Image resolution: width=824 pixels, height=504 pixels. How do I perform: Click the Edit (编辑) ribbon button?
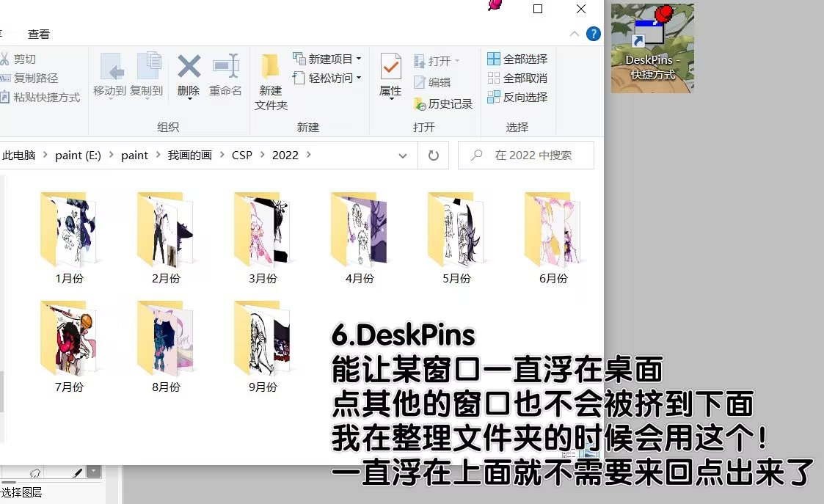432,82
